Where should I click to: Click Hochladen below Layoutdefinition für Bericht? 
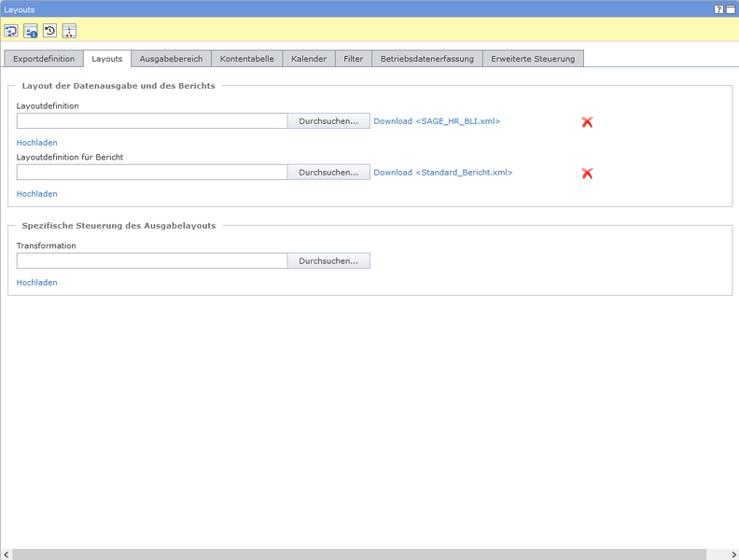coord(37,194)
